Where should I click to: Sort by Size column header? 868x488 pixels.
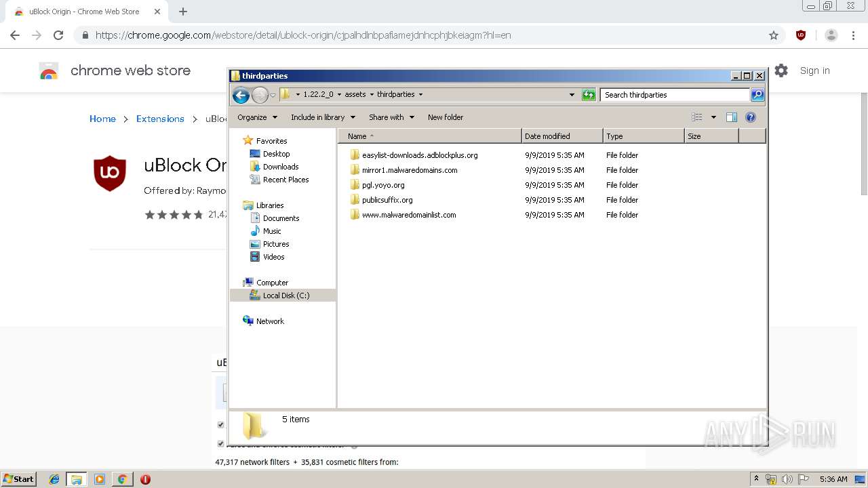pyautogui.click(x=711, y=136)
